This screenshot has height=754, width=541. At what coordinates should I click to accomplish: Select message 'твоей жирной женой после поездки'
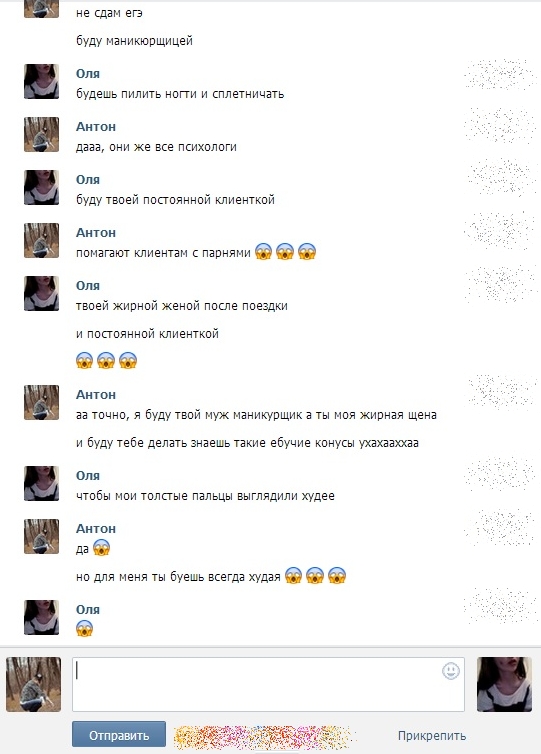[182, 306]
